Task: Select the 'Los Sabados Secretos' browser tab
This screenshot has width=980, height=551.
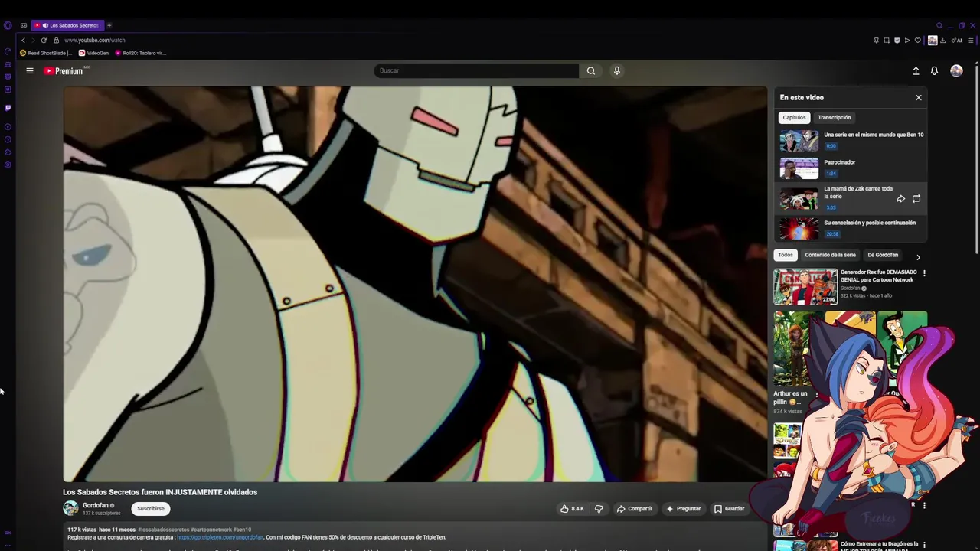Action: (x=67, y=25)
